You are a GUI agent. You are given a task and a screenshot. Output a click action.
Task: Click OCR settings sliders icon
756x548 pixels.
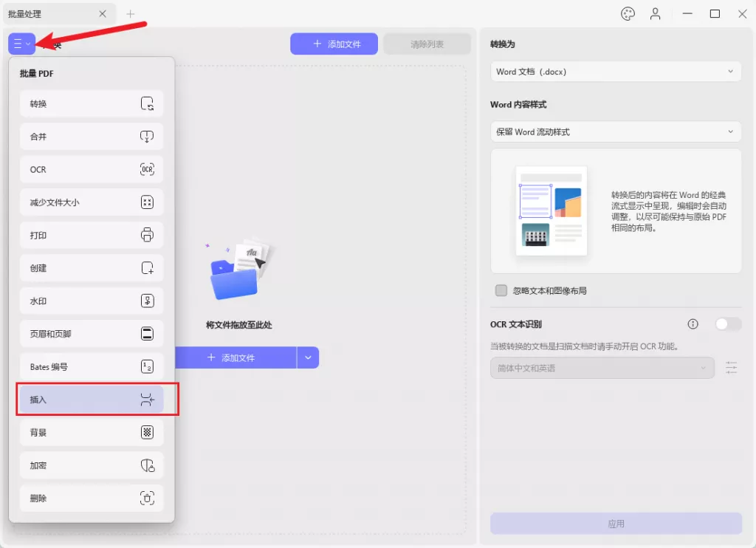pos(732,368)
